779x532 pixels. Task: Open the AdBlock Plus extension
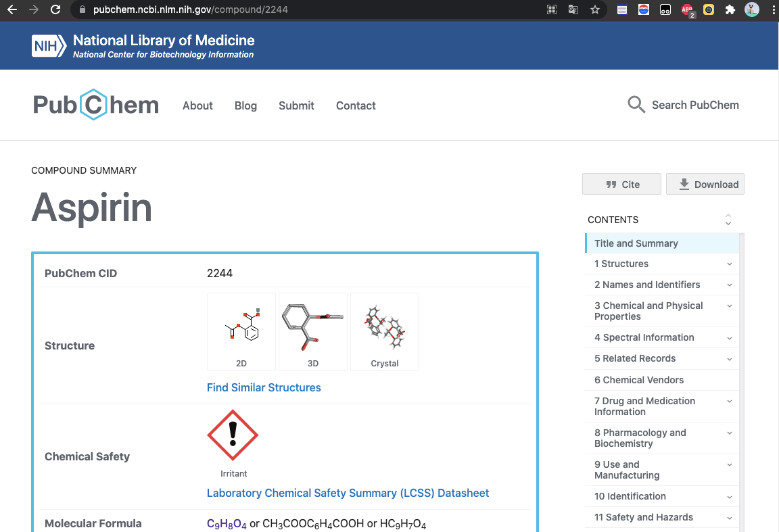coord(688,9)
